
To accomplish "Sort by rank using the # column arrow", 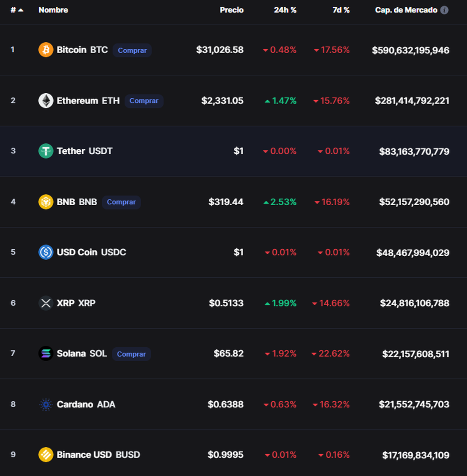I will [21, 10].
